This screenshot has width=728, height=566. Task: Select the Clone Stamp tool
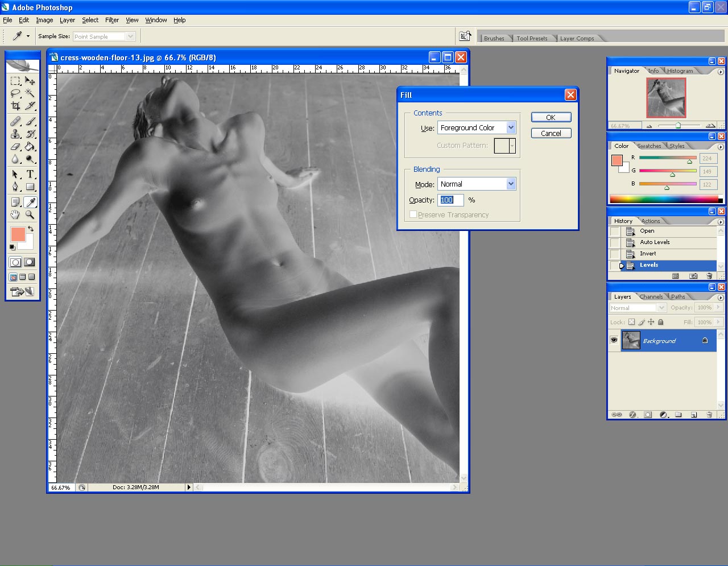pyautogui.click(x=15, y=134)
